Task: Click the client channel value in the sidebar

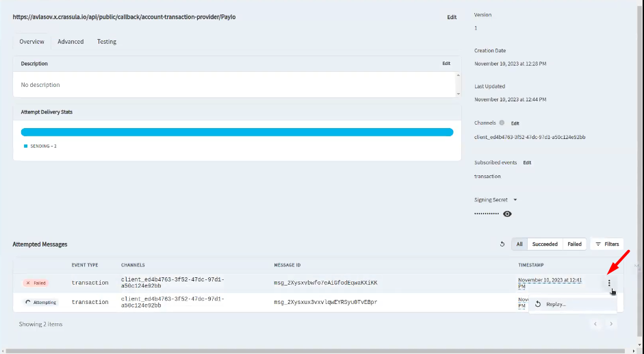Action: click(x=530, y=138)
